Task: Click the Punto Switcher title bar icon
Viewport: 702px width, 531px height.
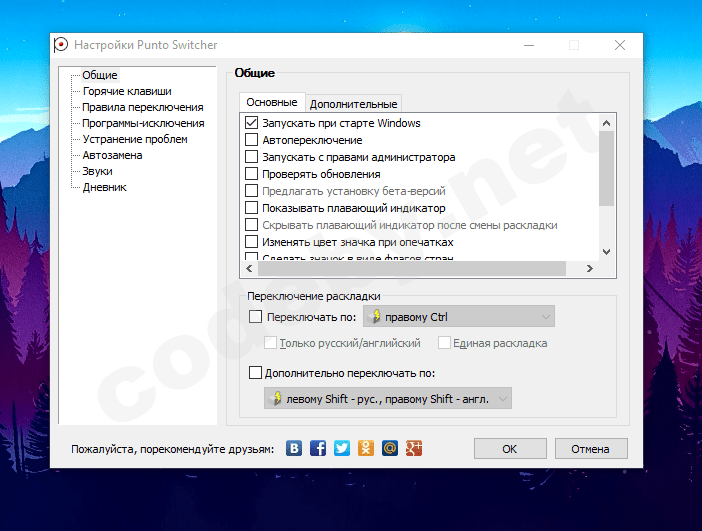Action: pyautogui.click(x=60, y=45)
